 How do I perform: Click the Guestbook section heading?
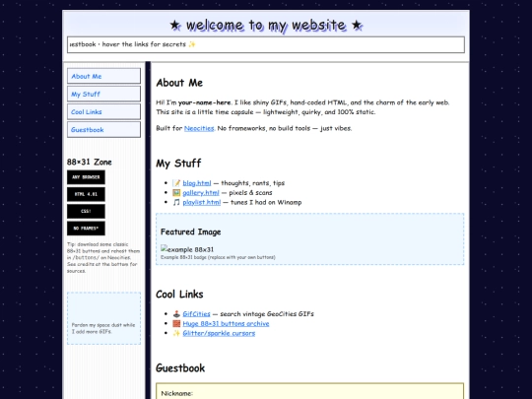(180, 368)
